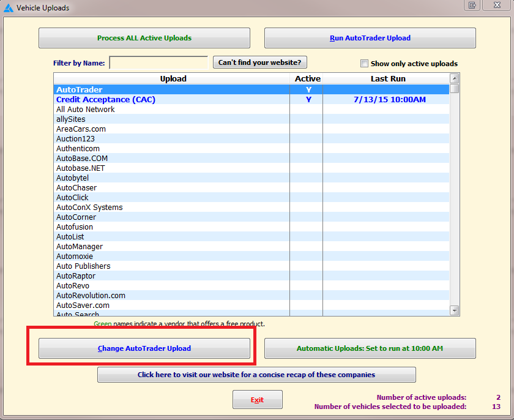Screen dimensions: 514x420
Task: Click Automatic Uploads: Set to run at 10:00 AM
Action: pyautogui.click(x=370, y=348)
